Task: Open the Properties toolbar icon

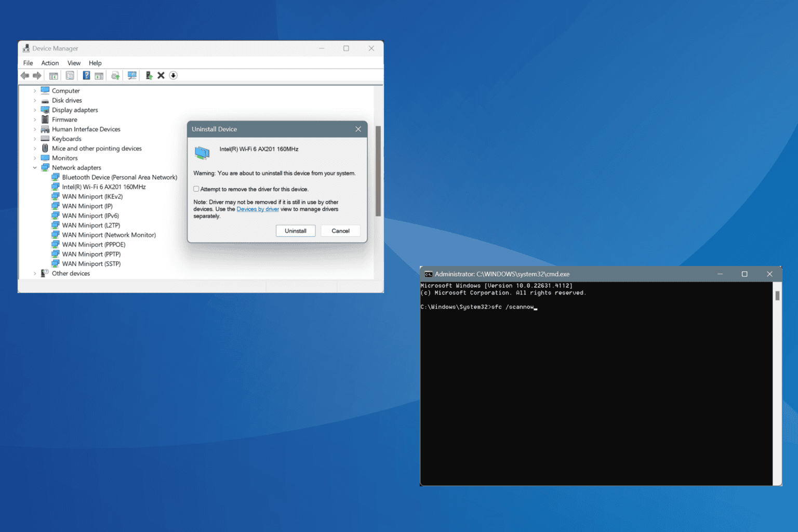Action: (70, 75)
